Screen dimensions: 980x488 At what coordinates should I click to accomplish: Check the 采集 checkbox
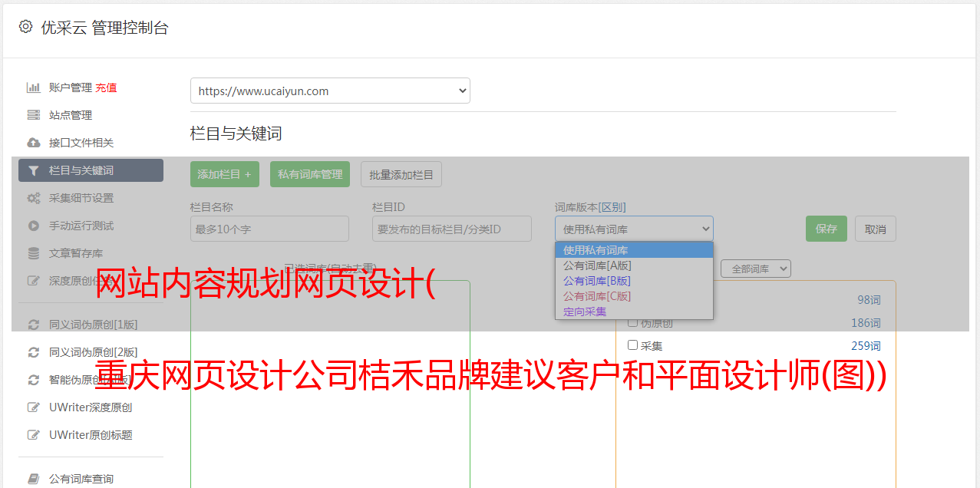tap(633, 345)
